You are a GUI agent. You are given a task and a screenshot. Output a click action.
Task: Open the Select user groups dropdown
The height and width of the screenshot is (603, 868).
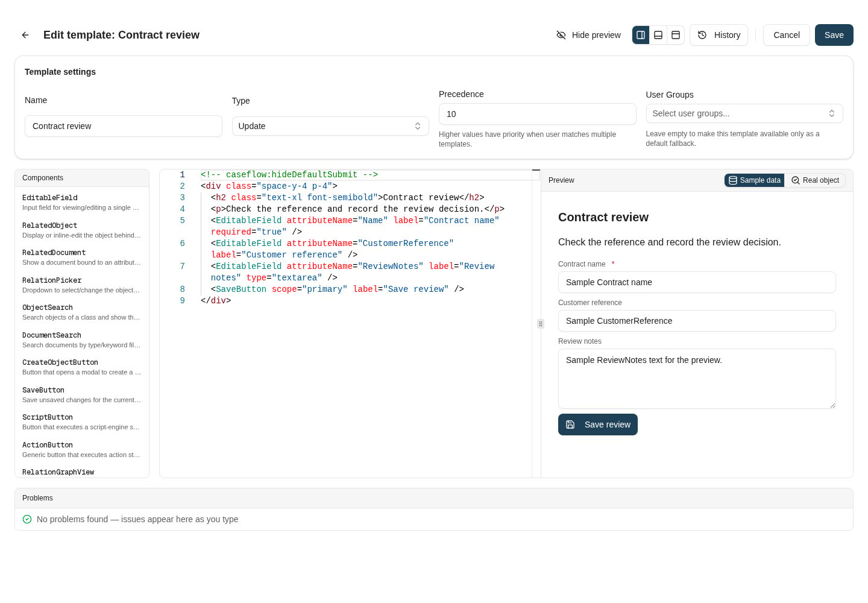tap(744, 113)
